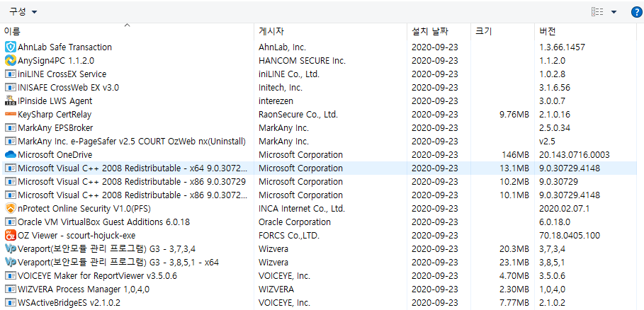This screenshot has height=310, width=644.
Task: Sort the list by 이름 column header
Action: (x=128, y=32)
